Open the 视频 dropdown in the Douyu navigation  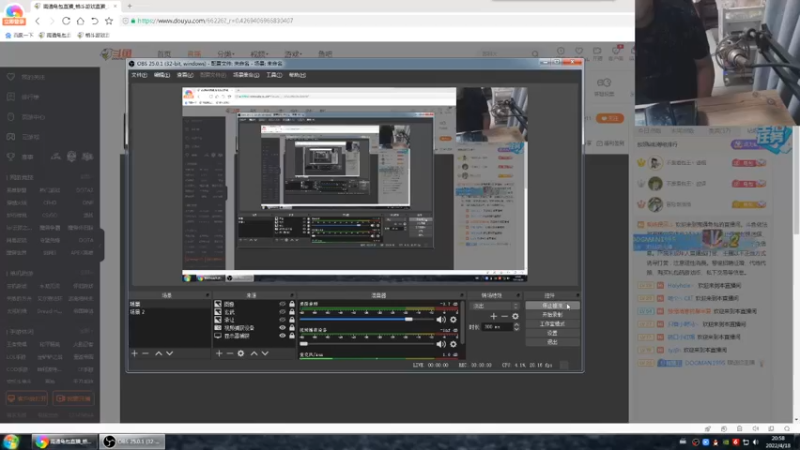point(259,54)
